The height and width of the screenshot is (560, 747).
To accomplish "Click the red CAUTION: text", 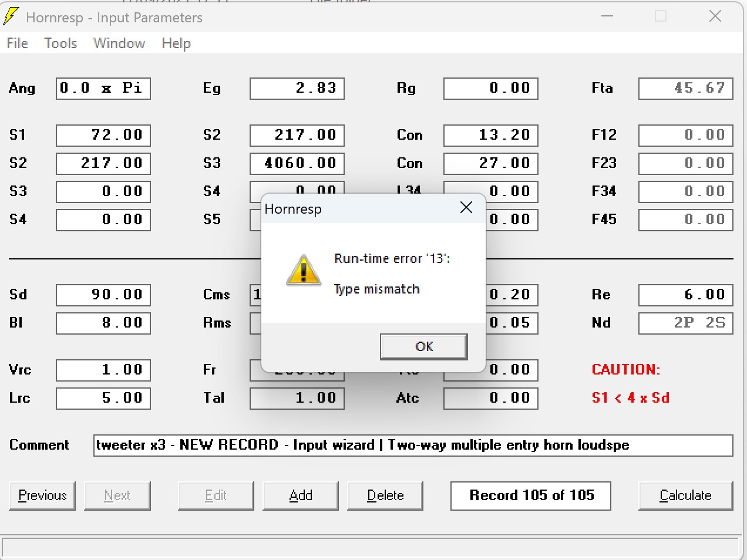I will (x=626, y=370).
